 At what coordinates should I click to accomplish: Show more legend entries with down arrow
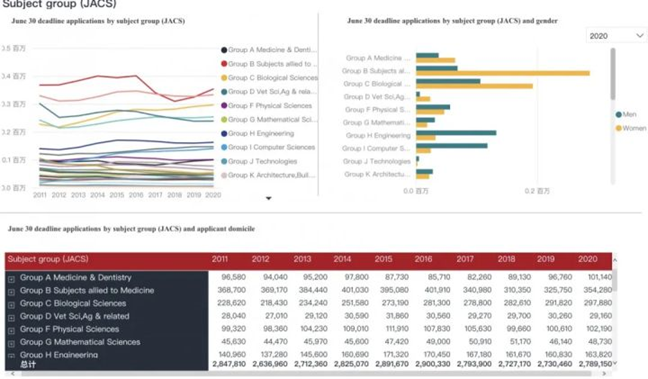coord(269,198)
